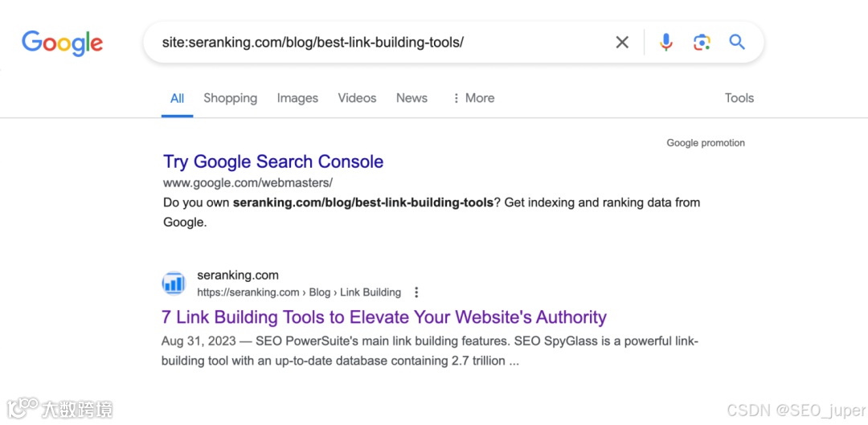The height and width of the screenshot is (425, 868).
Task: Switch to the Images tab
Action: point(297,98)
